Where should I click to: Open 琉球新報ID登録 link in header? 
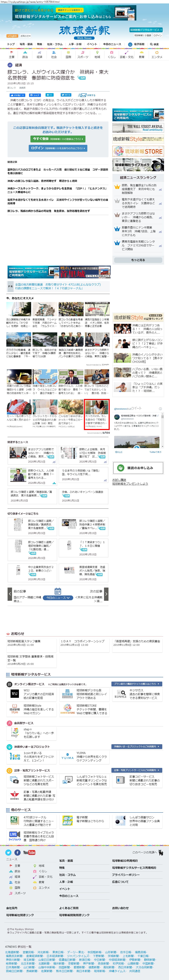tap(143, 35)
